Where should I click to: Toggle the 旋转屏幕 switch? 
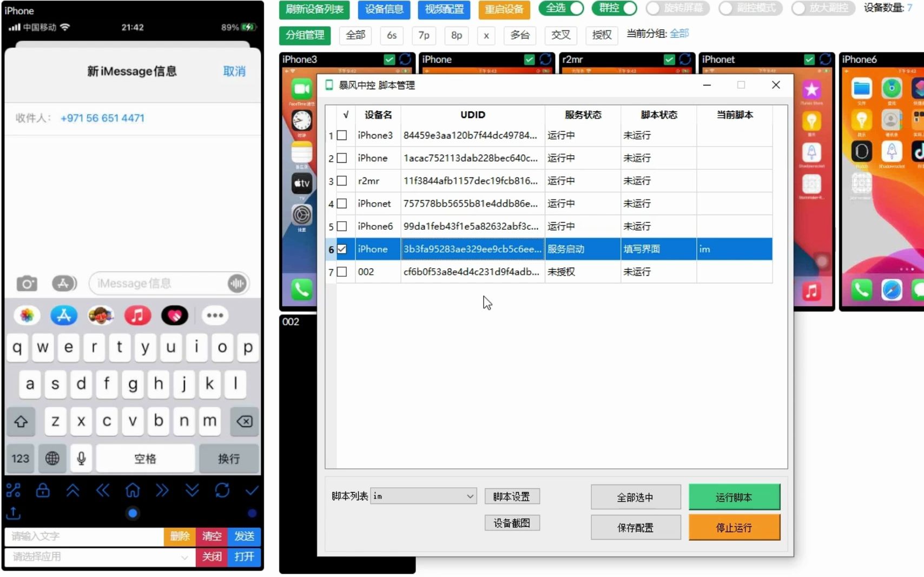(678, 8)
